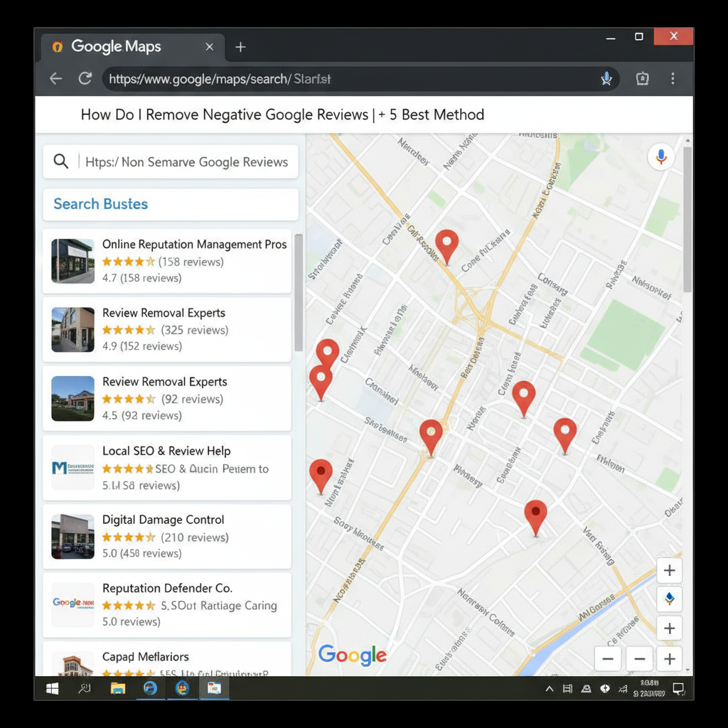Click the taskbar clock
This screenshot has height=728, width=728.
649,688
